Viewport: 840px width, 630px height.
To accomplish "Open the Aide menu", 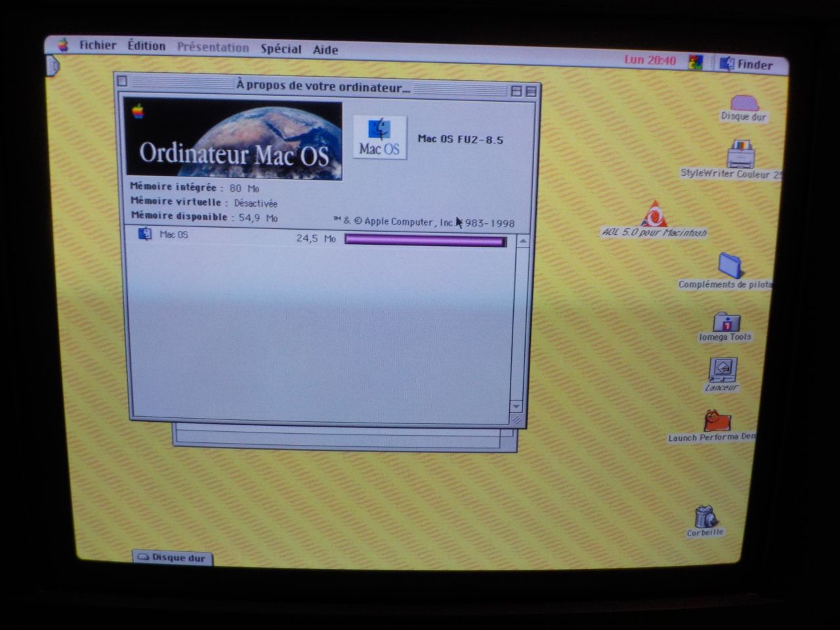I will click(325, 49).
